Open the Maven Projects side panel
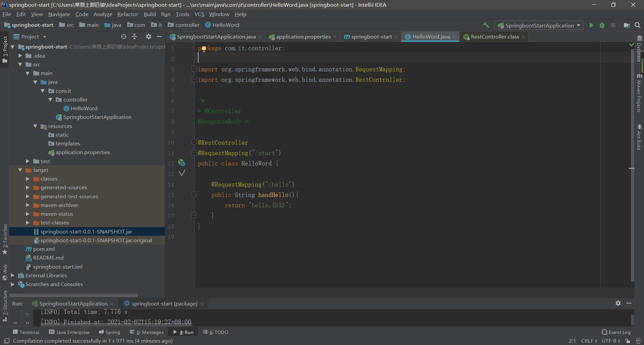The image size is (644, 345). click(x=639, y=93)
